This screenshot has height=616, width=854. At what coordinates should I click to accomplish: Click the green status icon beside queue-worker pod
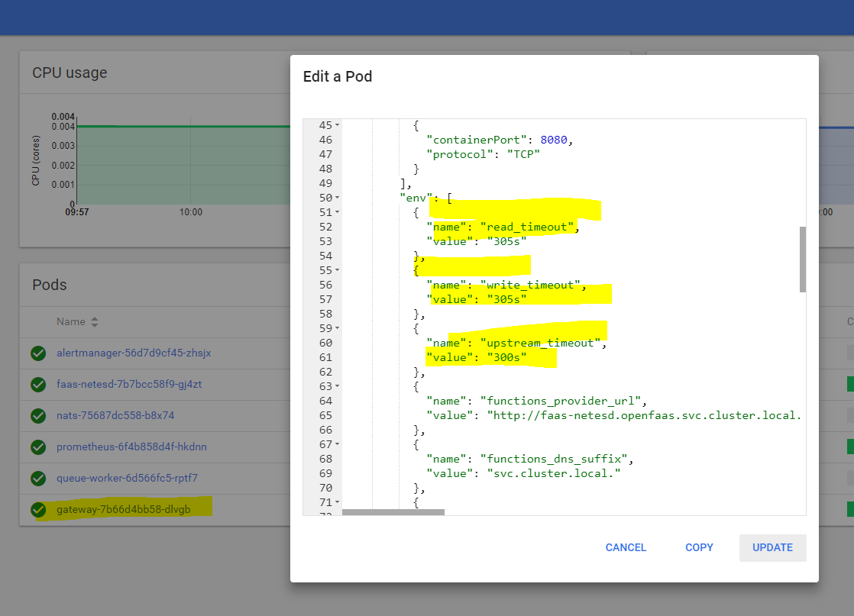(x=37, y=478)
